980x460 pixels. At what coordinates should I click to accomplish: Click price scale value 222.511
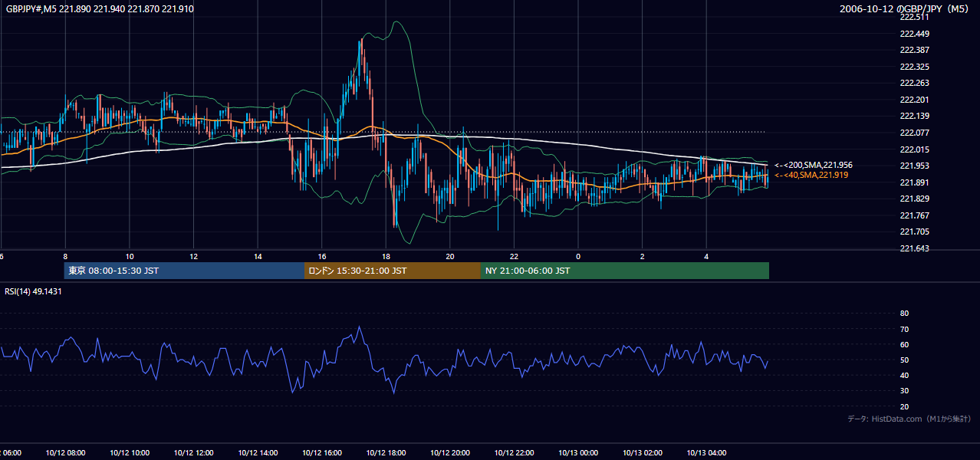pos(915,17)
